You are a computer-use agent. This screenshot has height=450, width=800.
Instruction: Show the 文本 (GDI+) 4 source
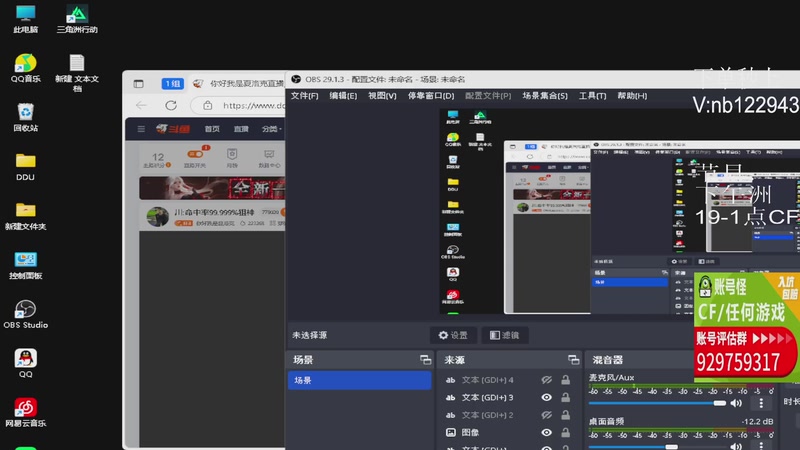click(x=546, y=380)
